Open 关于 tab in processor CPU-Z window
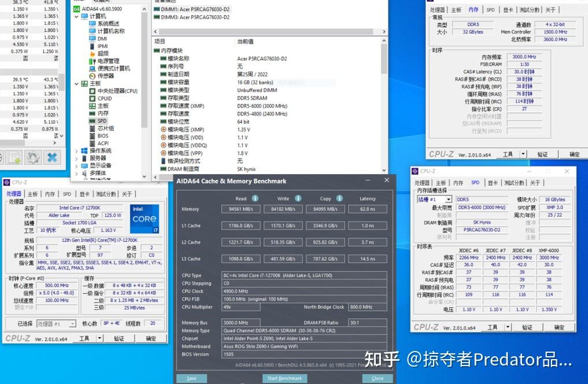 pos(127,194)
